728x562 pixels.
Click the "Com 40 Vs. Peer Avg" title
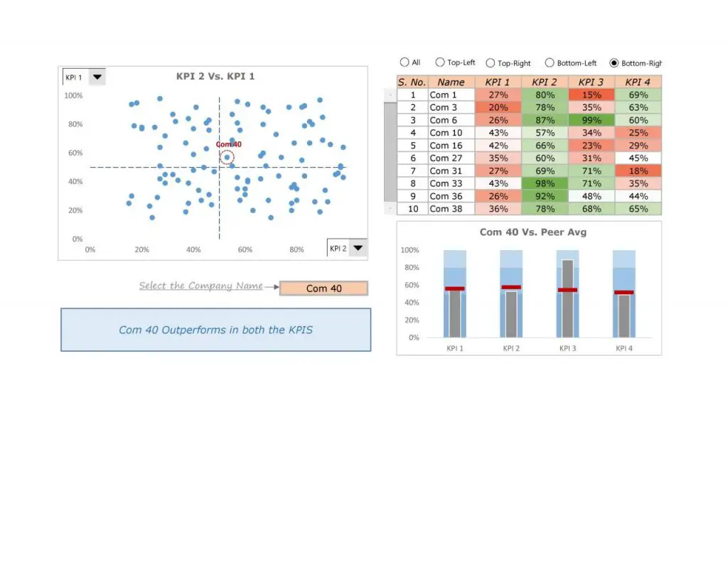coord(532,232)
